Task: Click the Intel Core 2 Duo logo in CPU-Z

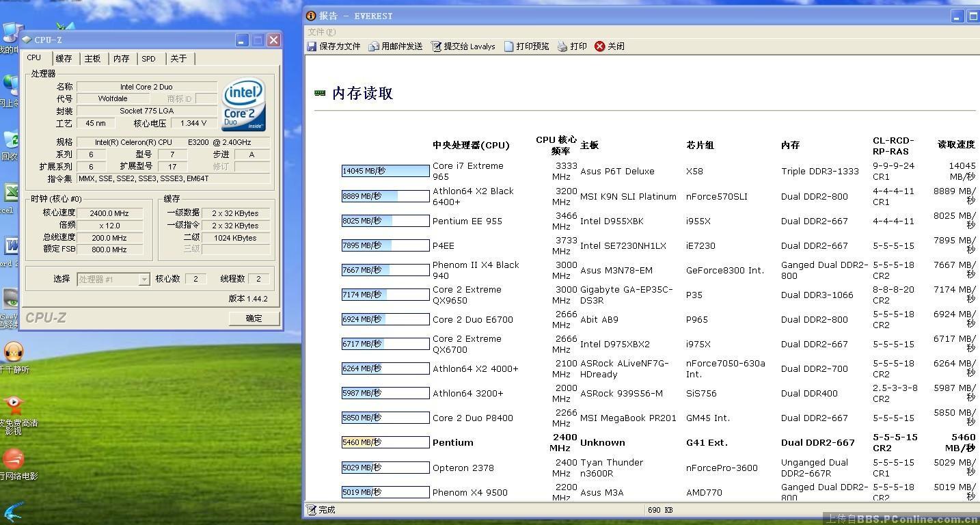Action: point(243,104)
